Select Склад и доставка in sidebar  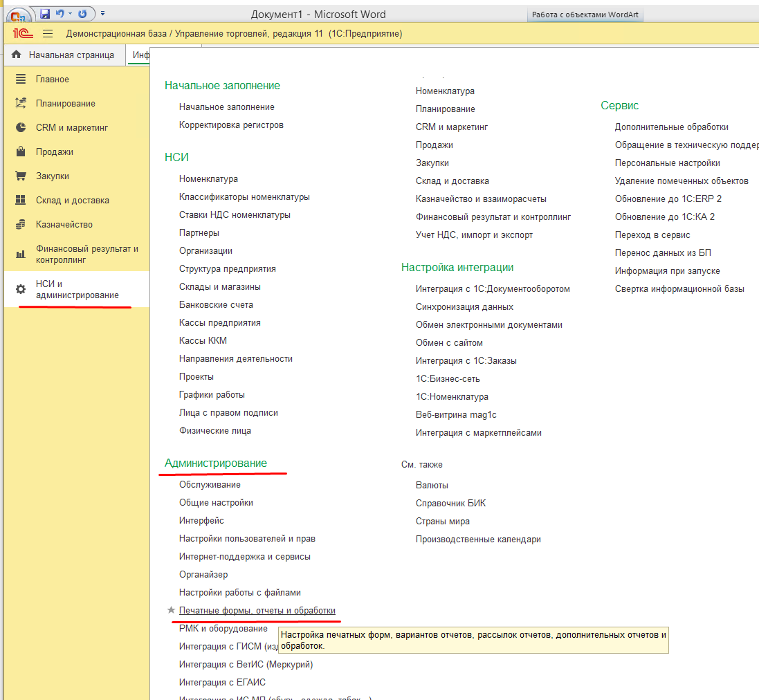(x=72, y=200)
